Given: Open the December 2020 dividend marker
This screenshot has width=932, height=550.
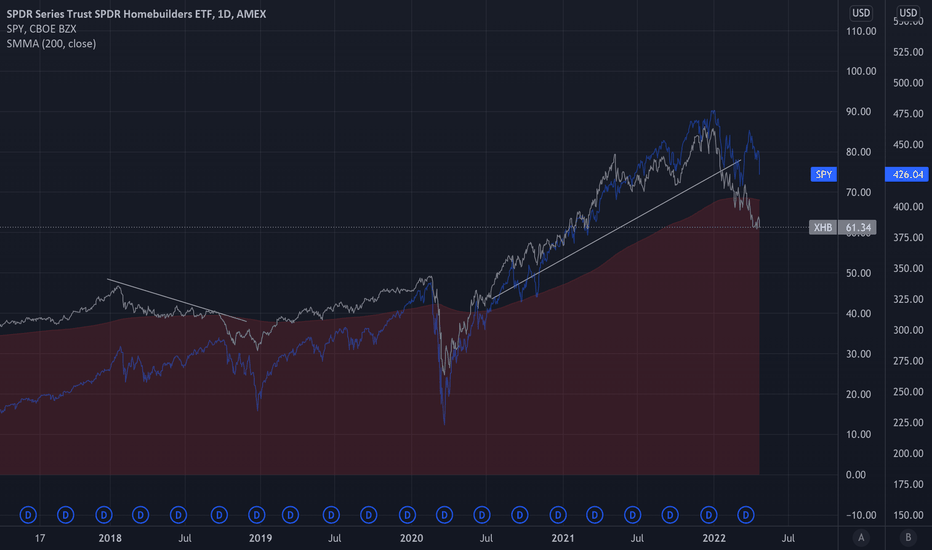Looking at the screenshot, I should click(x=558, y=514).
